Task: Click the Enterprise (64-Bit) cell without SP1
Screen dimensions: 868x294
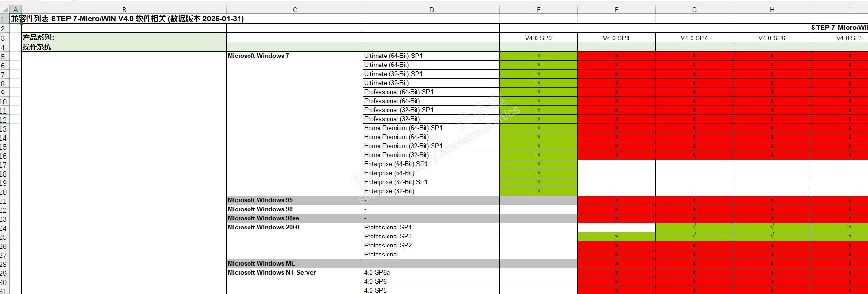Action: point(431,173)
